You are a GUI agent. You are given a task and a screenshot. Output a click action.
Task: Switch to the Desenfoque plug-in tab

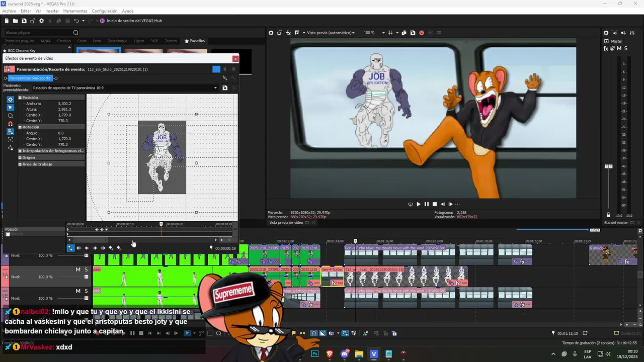click(117, 41)
